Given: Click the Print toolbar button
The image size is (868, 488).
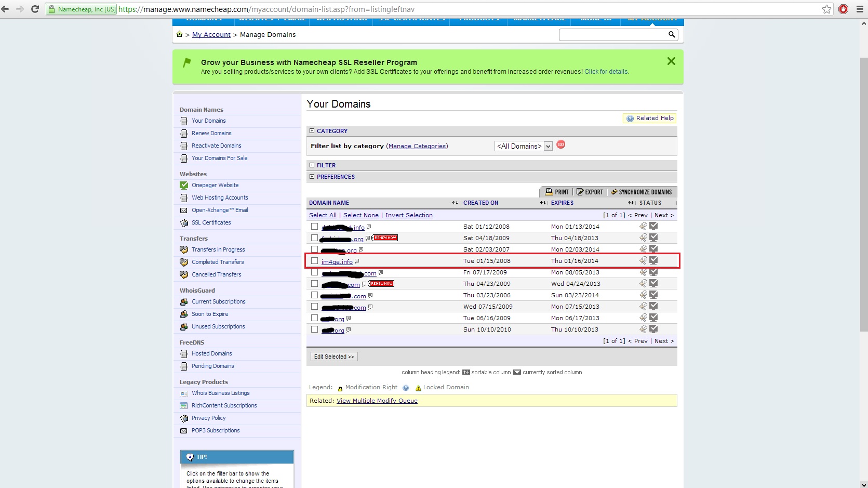Looking at the screenshot, I should tap(557, 192).
